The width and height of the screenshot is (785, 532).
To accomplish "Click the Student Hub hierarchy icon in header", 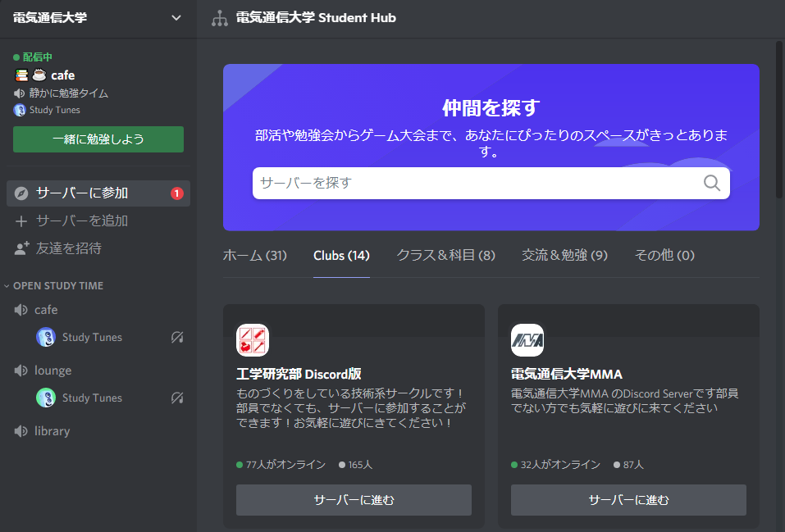I will click(x=219, y=18).
